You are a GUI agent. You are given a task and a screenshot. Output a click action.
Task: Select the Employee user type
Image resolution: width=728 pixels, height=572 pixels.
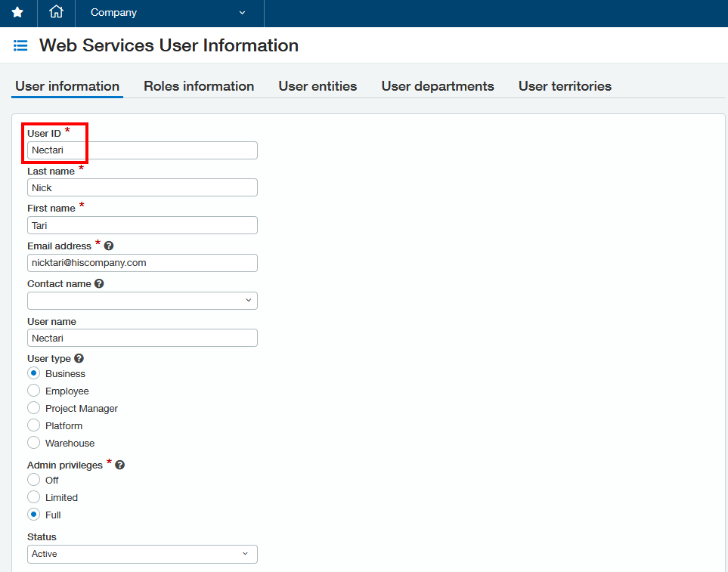(x=33, y=391)
